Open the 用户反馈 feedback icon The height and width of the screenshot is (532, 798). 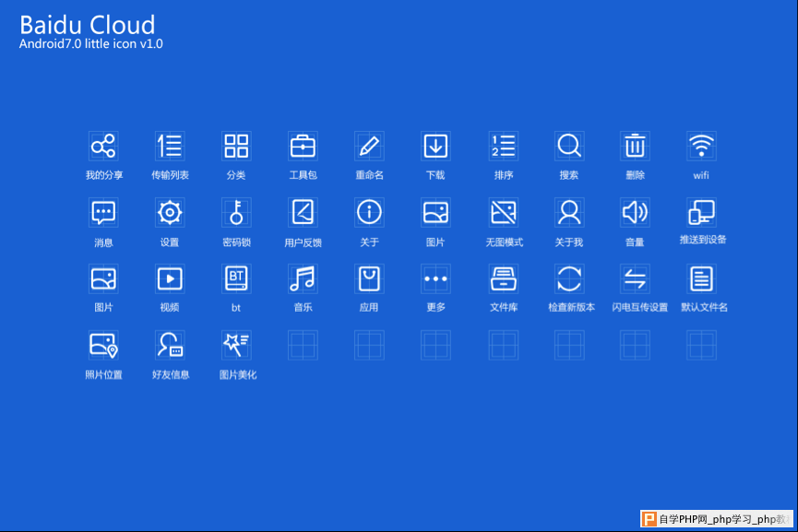click(303, 213)
